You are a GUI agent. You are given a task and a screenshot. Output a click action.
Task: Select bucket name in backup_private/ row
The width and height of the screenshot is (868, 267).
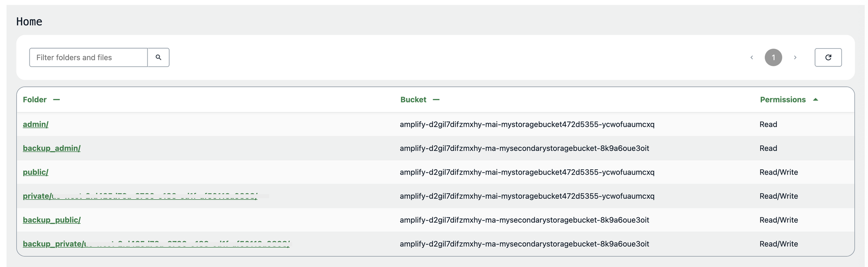coord(524,244)
